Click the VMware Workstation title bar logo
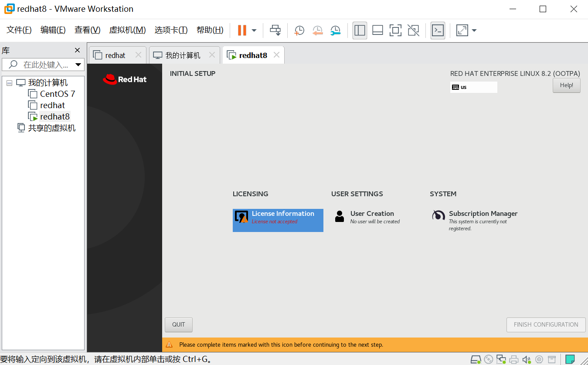Screen dimensions: 588x365 (x=9, y=9)
